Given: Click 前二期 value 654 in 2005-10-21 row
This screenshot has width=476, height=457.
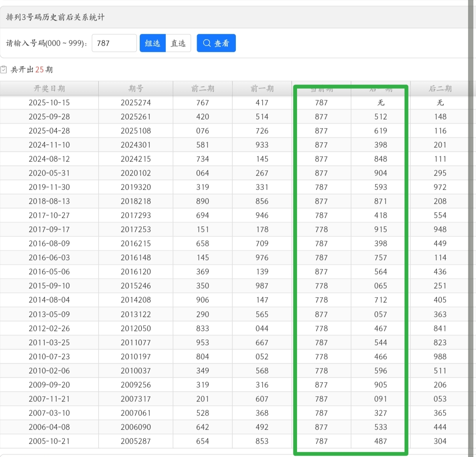Looking at the screenshot, I should pyautogui.click(x=202, y=441).
